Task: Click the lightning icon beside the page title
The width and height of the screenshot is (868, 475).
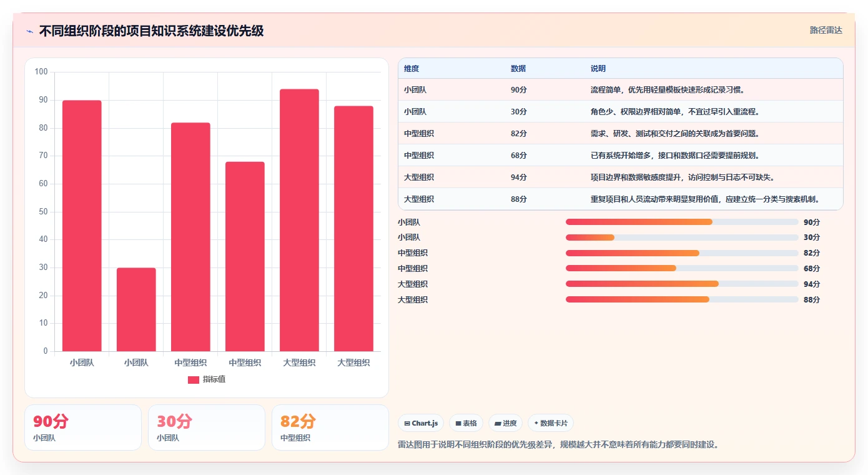Action: (x=29, y=31)
